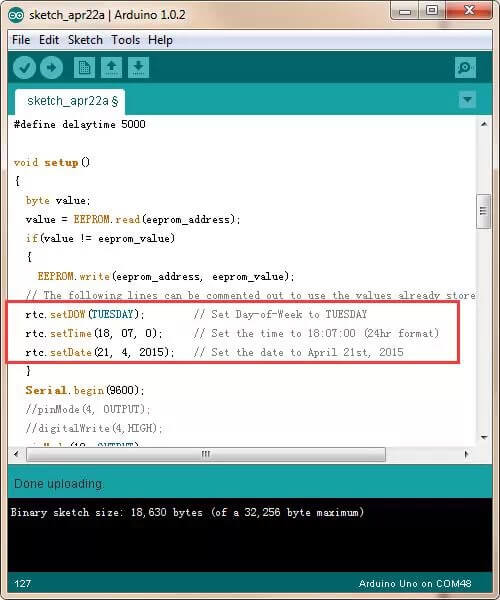Create a new sketch with New icon
This screenshot has width=500, height=600.
point(84,68)
